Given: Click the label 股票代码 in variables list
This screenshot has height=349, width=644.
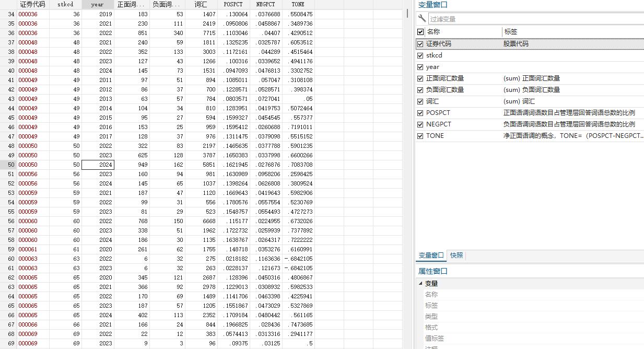Looking at the screenshot, I should [x=516, y=44].
